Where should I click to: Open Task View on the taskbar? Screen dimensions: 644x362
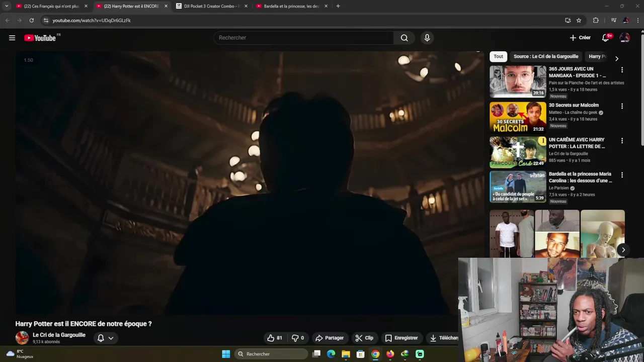point(316,354)
